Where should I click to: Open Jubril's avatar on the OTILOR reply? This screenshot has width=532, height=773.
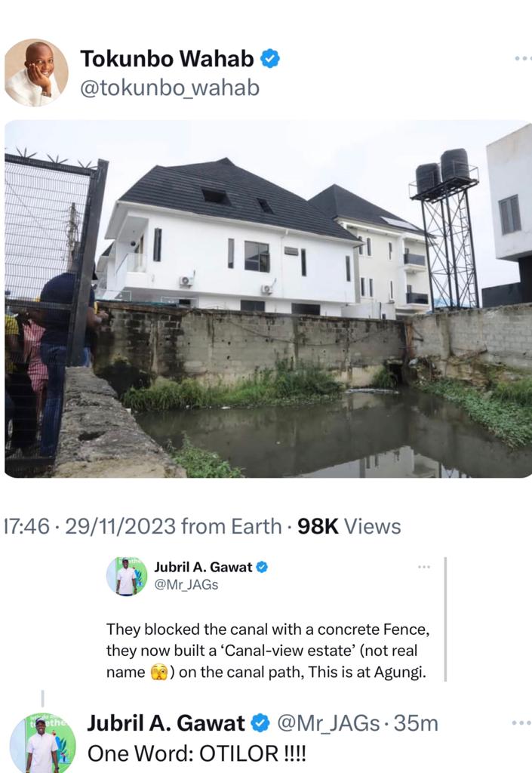[42, 743]
